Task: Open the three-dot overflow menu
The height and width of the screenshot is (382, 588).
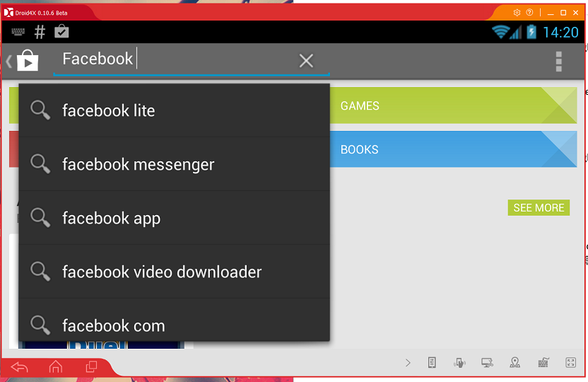Action: 558,61
